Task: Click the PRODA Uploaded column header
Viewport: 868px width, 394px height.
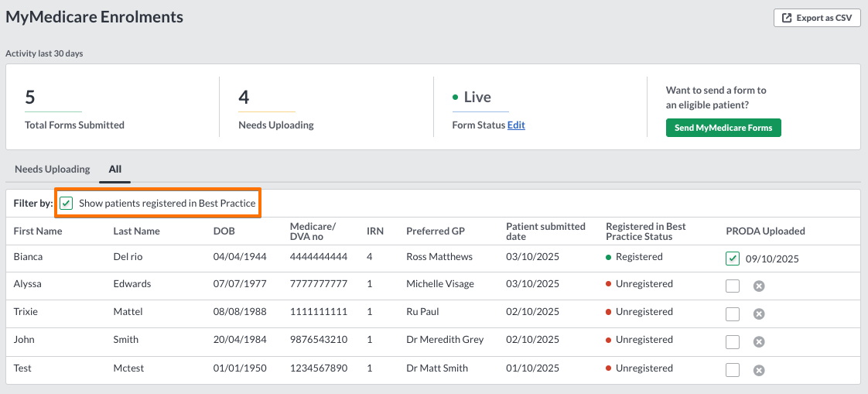Action: (x=765, y=231)
